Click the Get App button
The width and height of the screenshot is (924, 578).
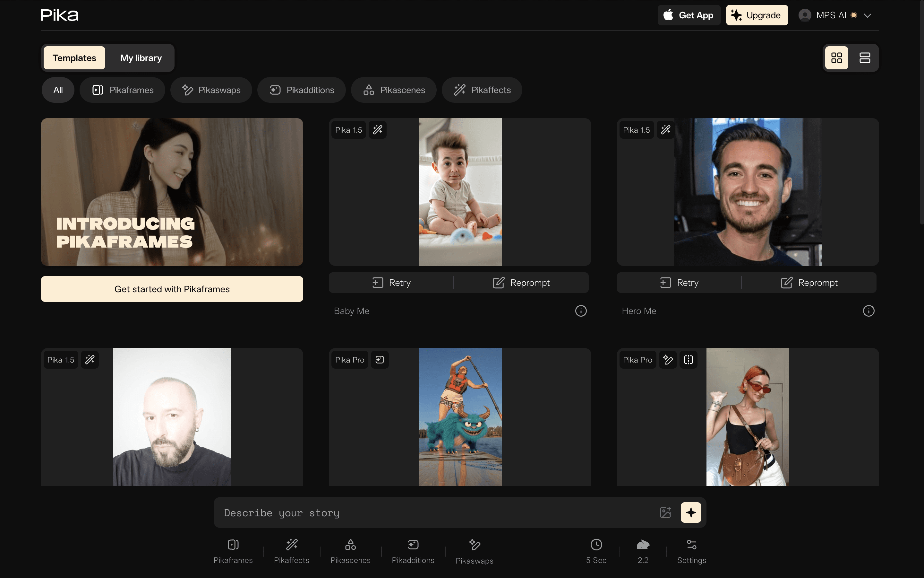[x=689, y=15]
